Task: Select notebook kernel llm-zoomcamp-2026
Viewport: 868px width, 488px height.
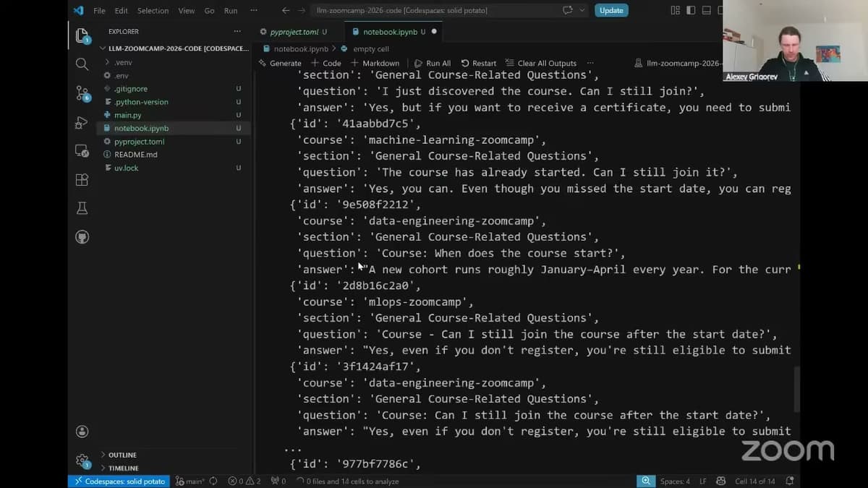Action: click(x=678, y=63)
